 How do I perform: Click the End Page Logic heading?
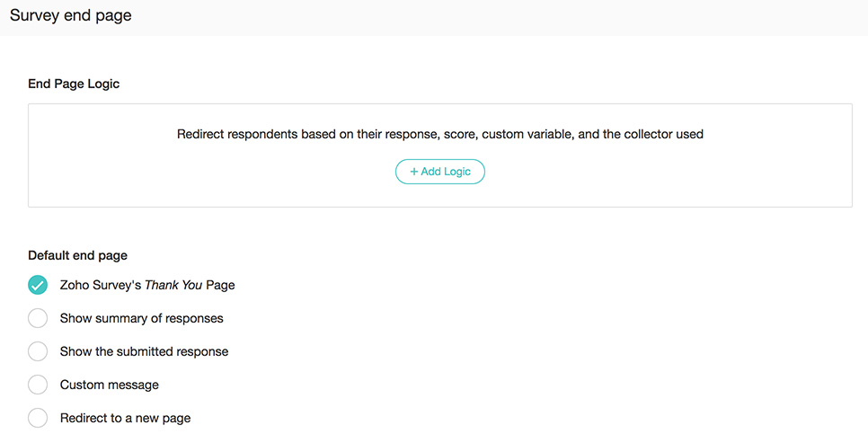[x=74, y=84]
